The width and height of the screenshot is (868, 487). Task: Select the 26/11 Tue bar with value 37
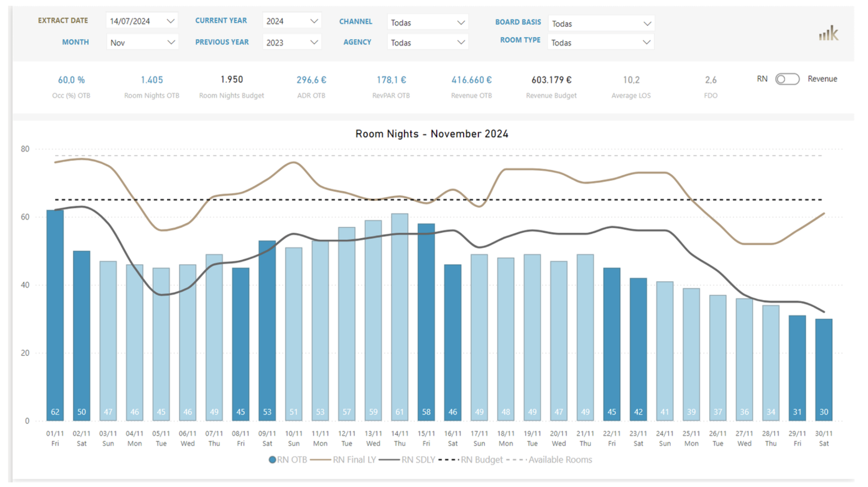tap(718, 358)
